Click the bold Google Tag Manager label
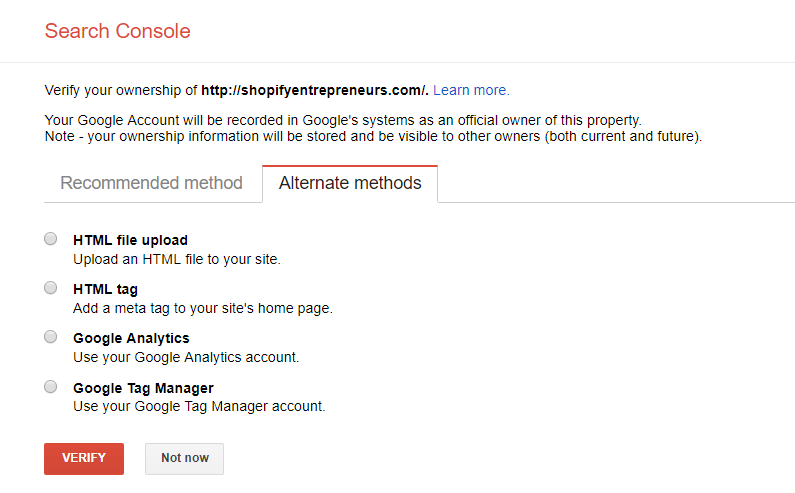 tap(143, 388)
